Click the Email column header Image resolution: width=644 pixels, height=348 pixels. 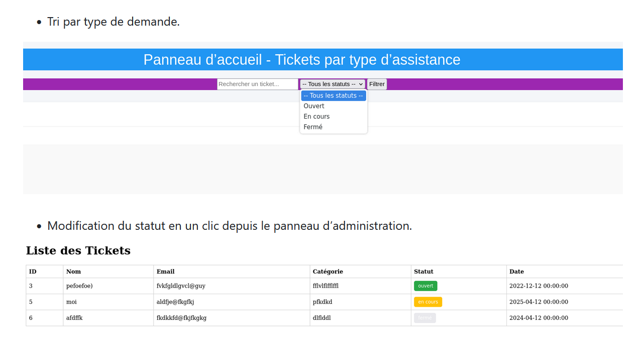coord(166,271)
